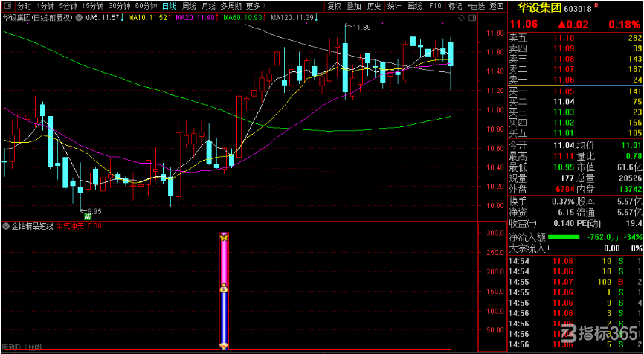Viewport: 644px width, 354px height.
Task: Click the 华设集团 stock name in the quote panel
Action: pos(538,8)
